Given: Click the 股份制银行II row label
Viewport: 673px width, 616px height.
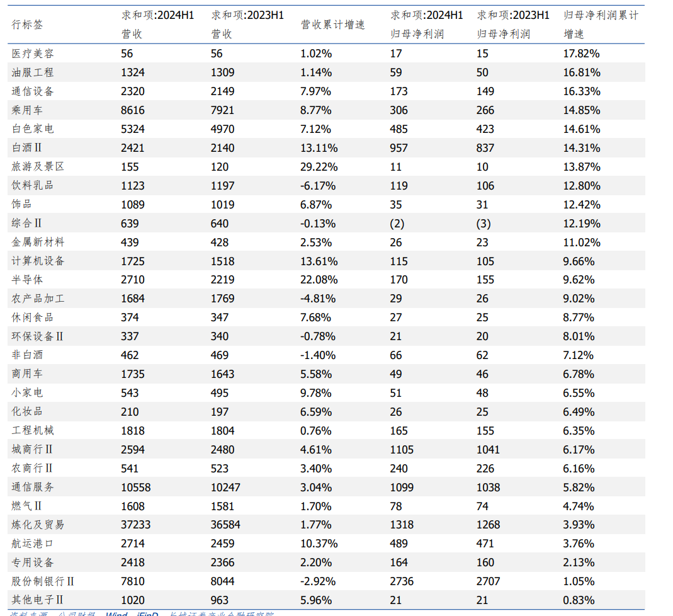Looking at the screenshot, I should tap(43, 581).
